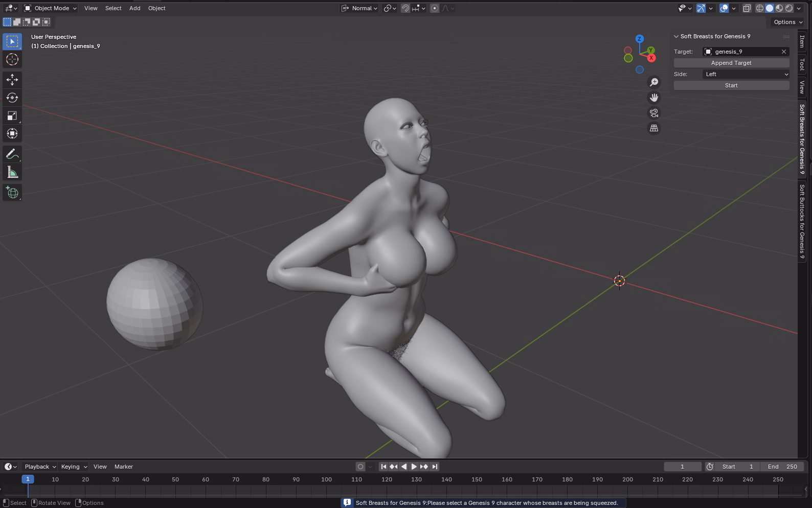Collapse the Soft Breasts for Genesis 9 panel

tap(676, 36)
